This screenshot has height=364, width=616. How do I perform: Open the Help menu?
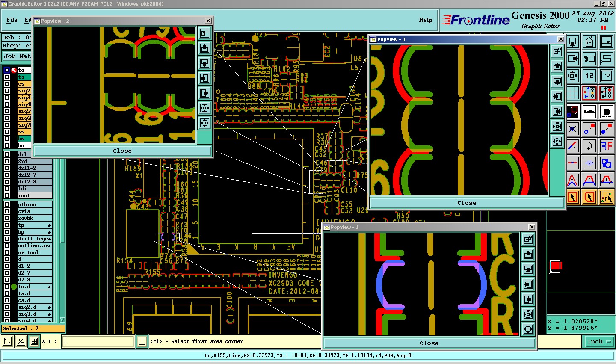click(x=425, y=20)
